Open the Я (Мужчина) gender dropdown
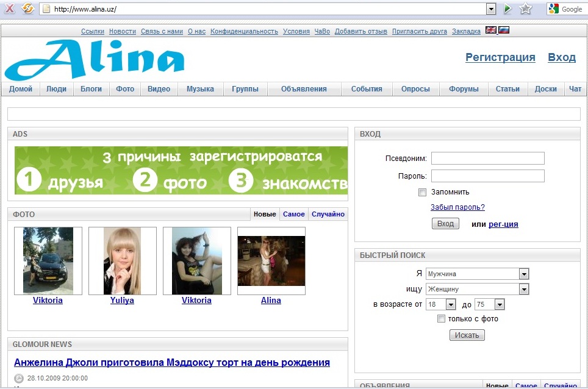 (524, 274)
